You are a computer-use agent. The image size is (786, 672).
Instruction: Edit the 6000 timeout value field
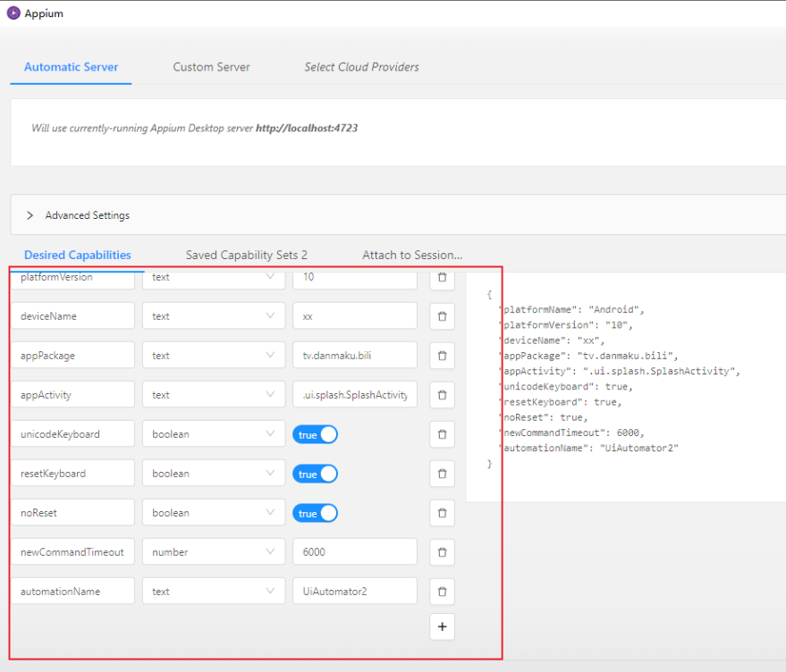pyautogui.click(x=355, y=552)
